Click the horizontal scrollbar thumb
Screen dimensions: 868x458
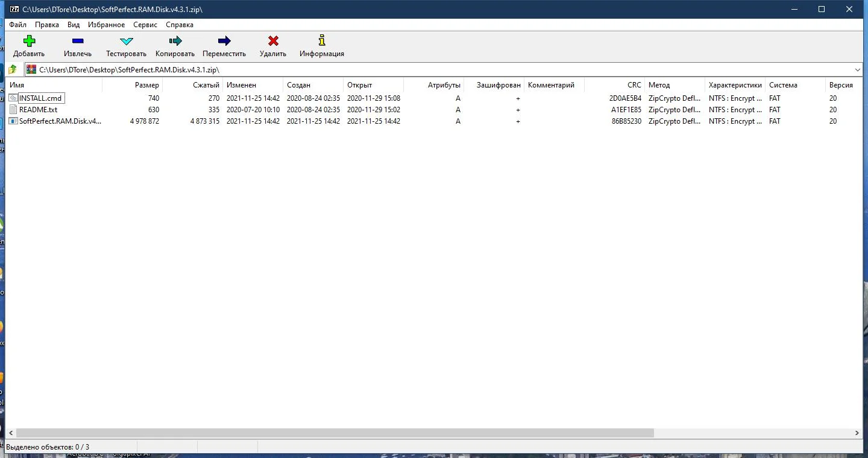[x=335, y=433]
